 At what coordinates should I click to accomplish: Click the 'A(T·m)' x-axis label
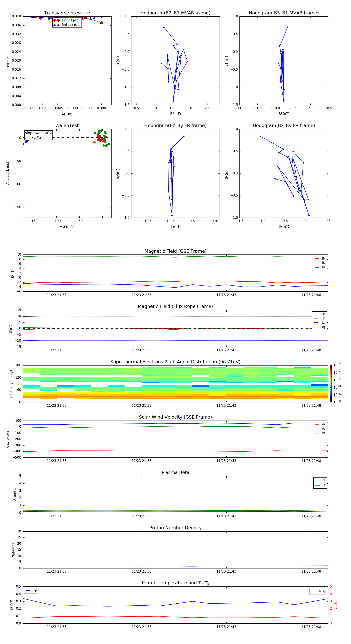(x=67, y=114)
